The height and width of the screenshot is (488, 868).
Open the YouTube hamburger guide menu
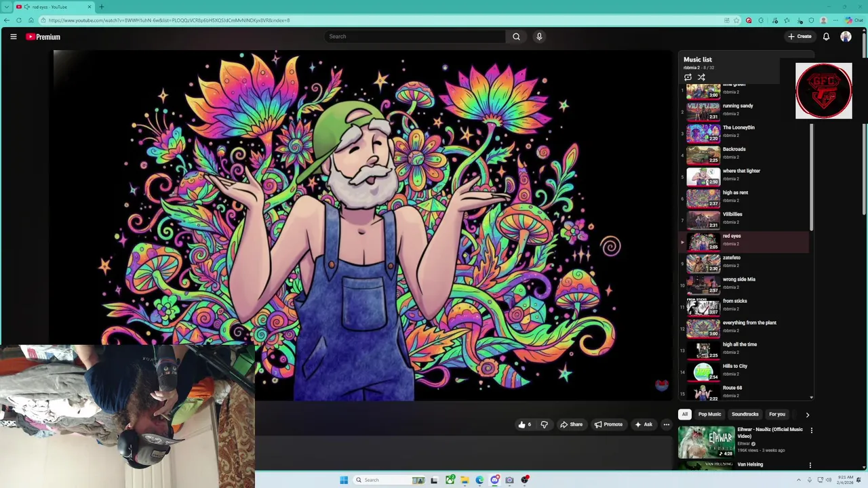14,37
